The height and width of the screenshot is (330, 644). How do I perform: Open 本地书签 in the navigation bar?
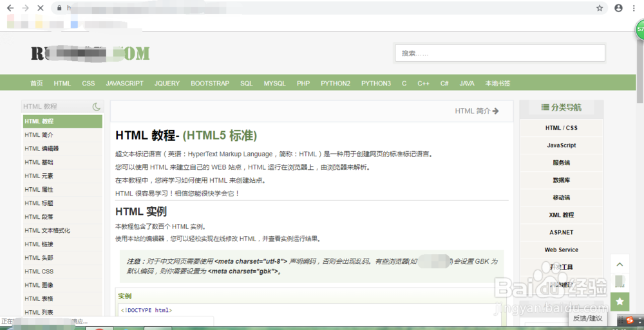(498, 84)
